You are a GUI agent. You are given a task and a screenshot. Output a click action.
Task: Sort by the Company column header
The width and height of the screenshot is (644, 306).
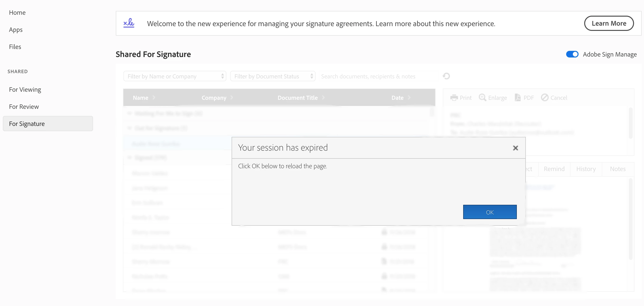214,98
